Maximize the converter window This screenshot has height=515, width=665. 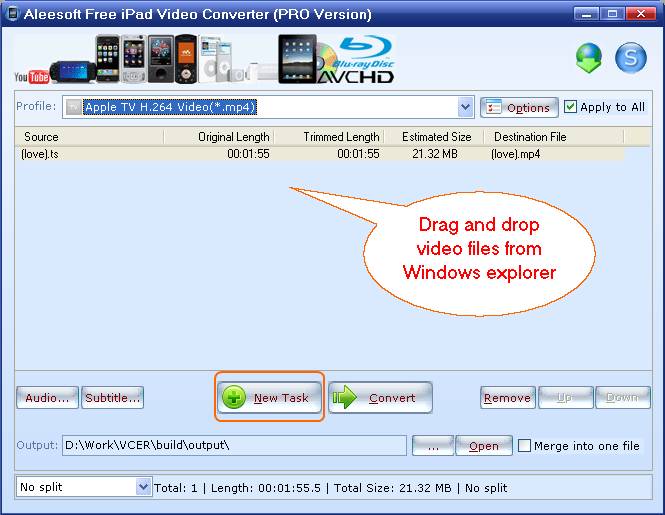click(612, 14)
